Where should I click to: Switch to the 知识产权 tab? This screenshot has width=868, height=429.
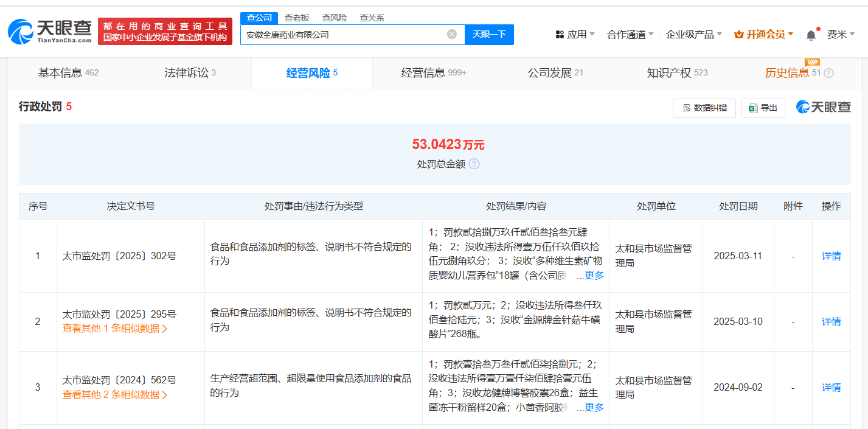point(677,73)
